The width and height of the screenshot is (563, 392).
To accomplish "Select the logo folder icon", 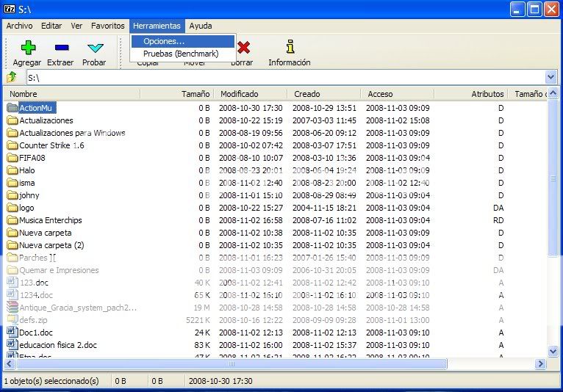I will pyautogui.click(x=12, y=208).
